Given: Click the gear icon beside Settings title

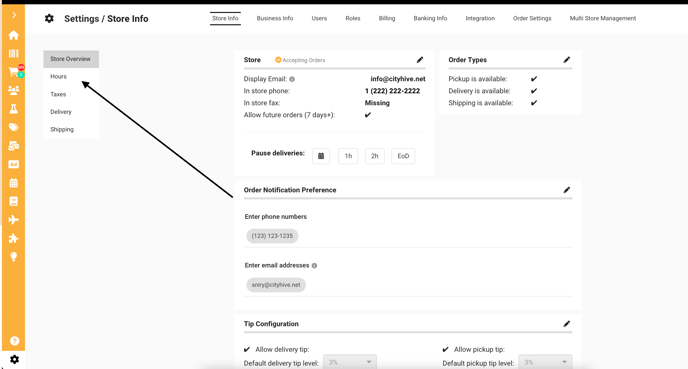Looking at the screenshot, I should click(x=49, y=18).
